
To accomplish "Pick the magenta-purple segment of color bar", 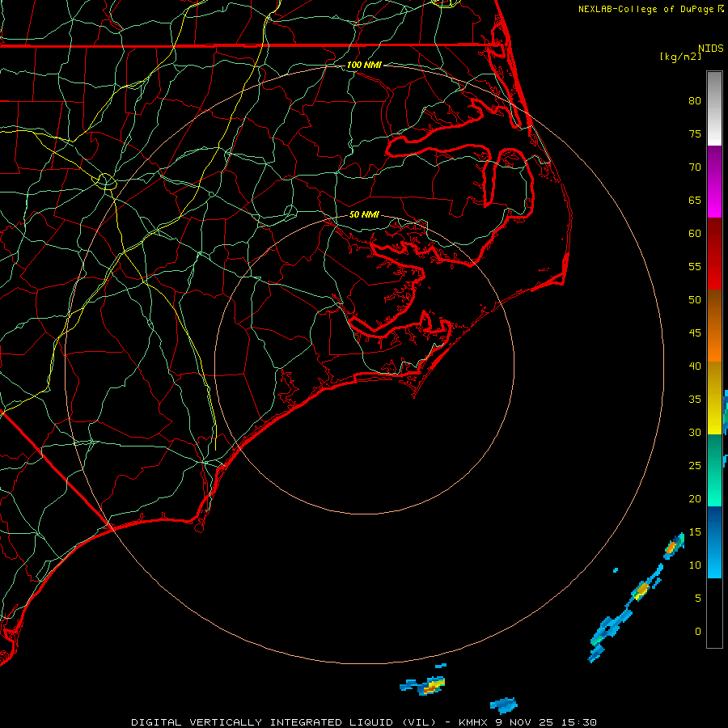I will pyautogui.click(x=714, y=181).
